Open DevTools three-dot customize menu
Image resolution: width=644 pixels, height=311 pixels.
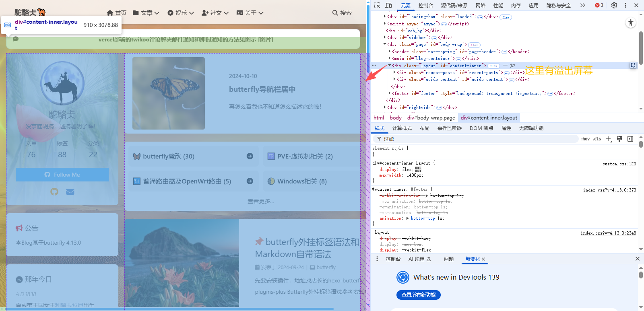point(625,5)
